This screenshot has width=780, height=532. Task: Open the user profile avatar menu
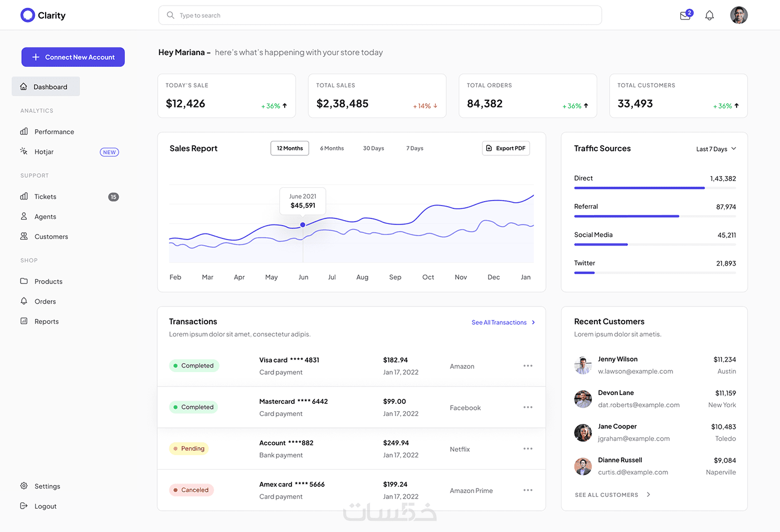point(739,15)
